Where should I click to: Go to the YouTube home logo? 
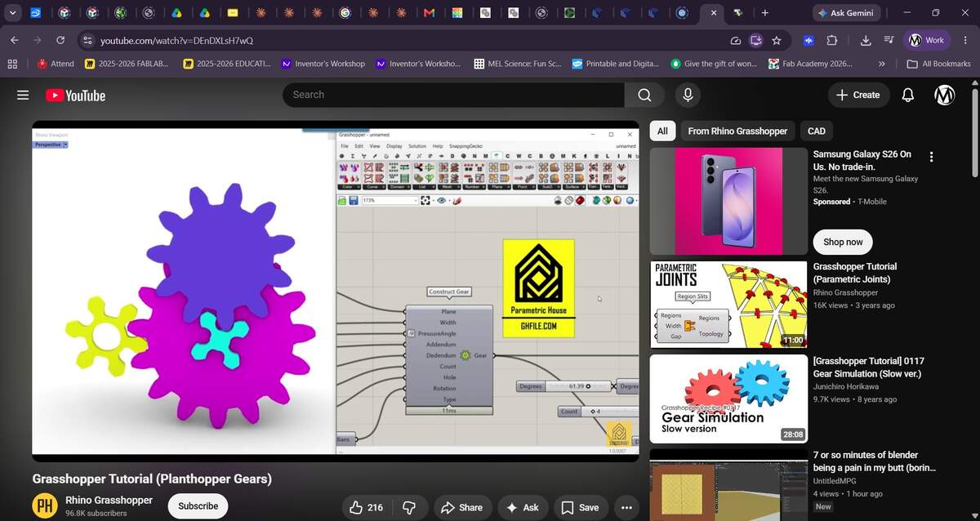76,96
